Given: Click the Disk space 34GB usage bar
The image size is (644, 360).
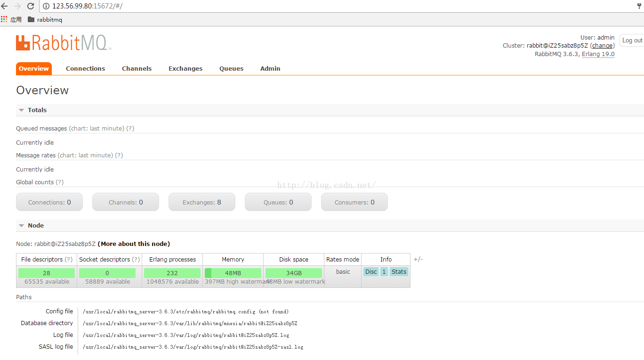Looking at the screenshot, I should pos(294,273).
